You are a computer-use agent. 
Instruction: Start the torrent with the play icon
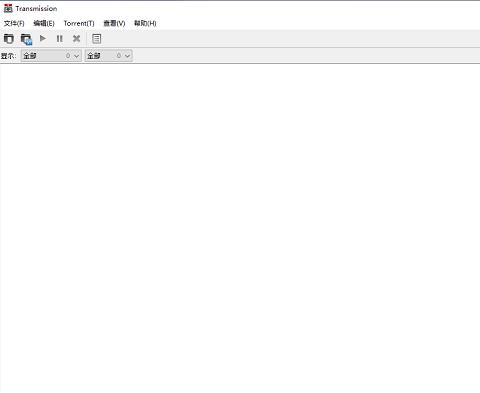43,39
